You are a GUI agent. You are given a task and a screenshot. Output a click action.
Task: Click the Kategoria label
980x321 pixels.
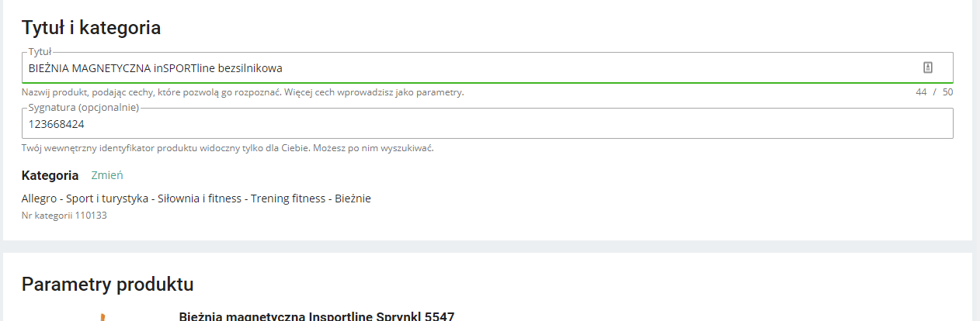(50, 175)
